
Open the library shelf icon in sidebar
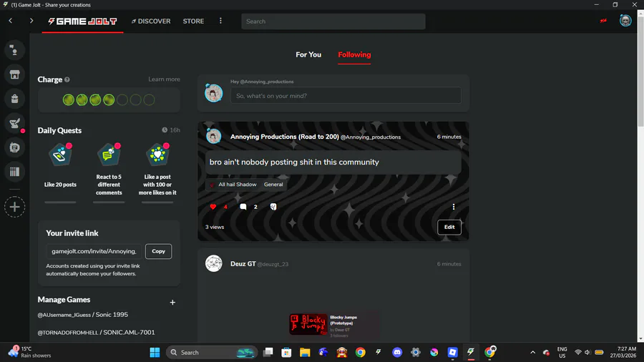click(x=14, y=172)
